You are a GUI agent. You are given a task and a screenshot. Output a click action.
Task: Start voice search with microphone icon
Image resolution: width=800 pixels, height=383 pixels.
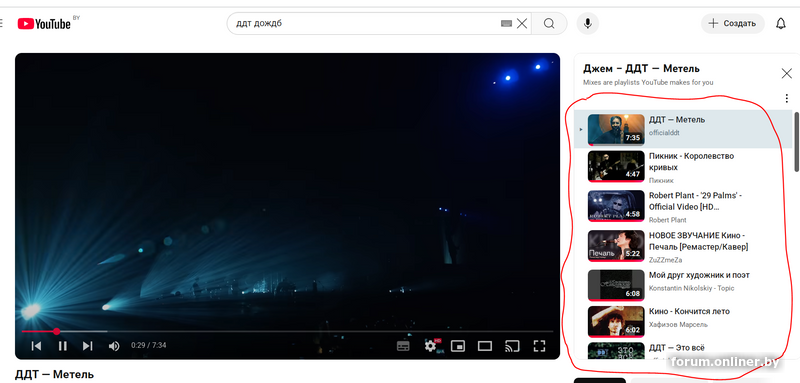click(x=588, y=23)
